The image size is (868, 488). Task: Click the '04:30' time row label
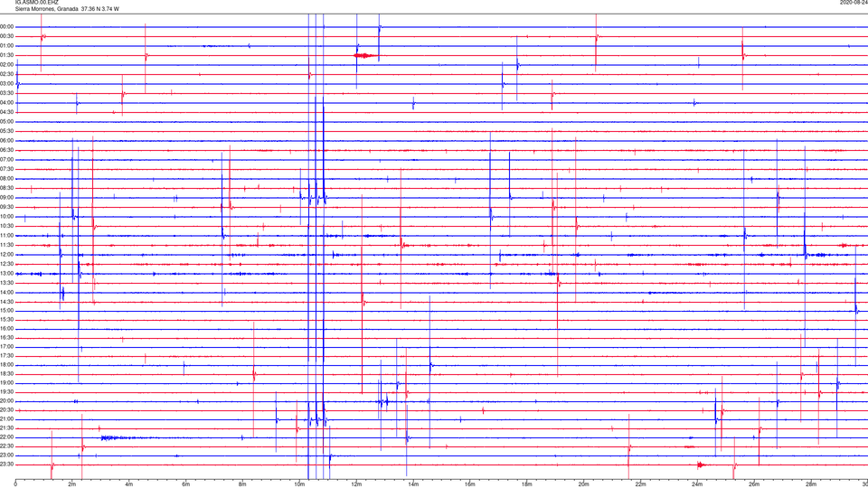7,112
